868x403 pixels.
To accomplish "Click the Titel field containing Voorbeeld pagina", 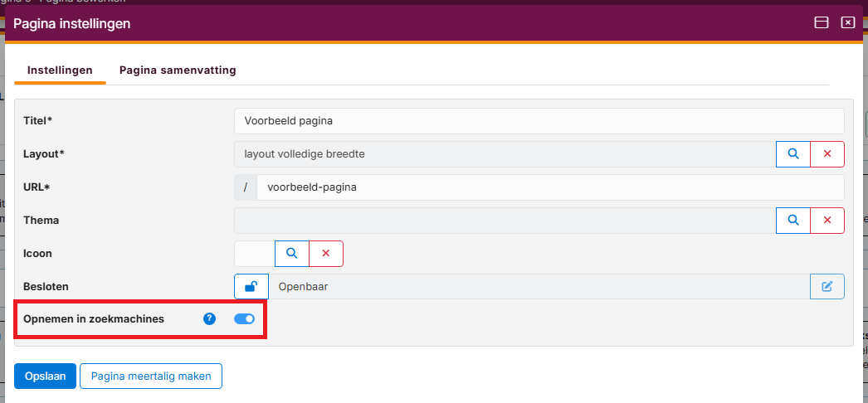I will tap(538, 121).
